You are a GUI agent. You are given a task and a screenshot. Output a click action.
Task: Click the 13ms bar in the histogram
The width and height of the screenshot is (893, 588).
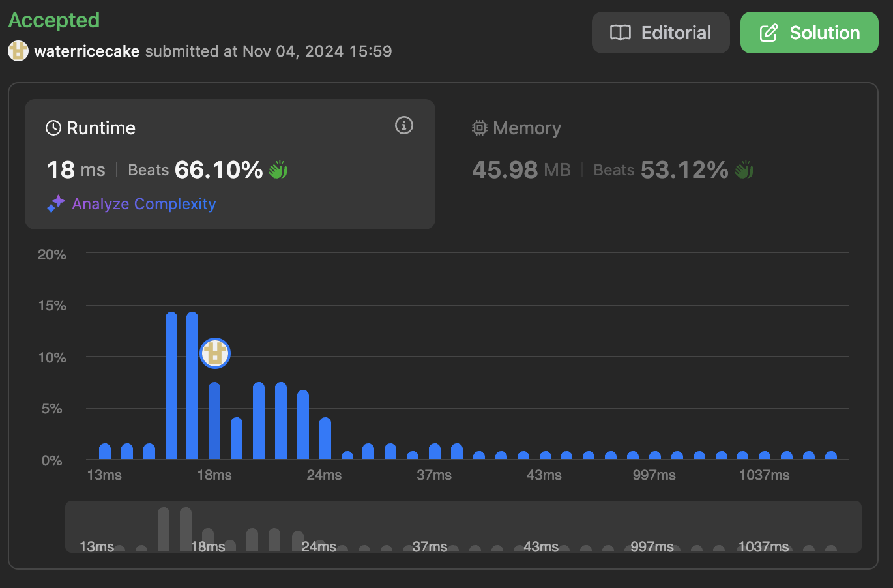(105, 452)
